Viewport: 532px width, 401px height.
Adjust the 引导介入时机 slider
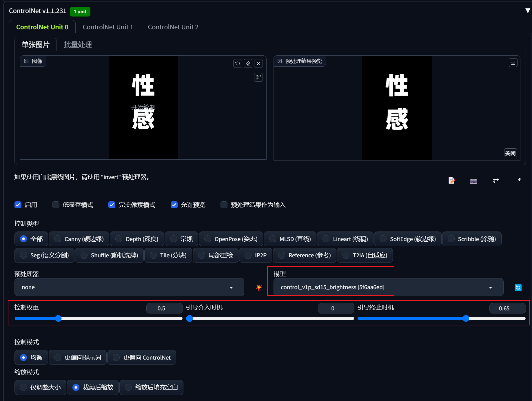pyautogui.click(x=270, y=318)
